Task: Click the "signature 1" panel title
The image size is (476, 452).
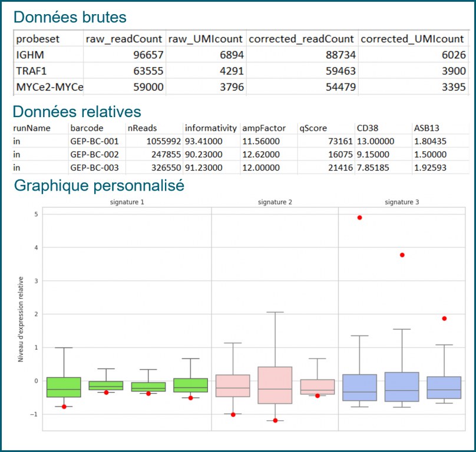Action: [127, 202]
